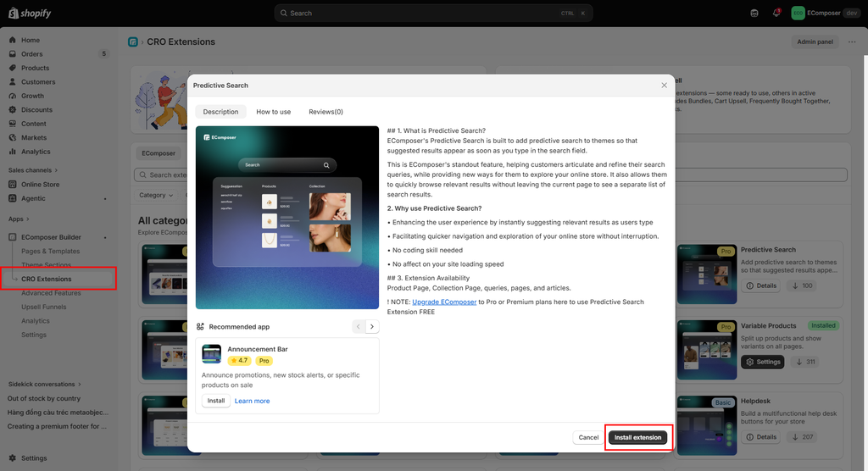Open Advanced Features submenu
The height and width of the screenshot is (471, 868).
51,293
